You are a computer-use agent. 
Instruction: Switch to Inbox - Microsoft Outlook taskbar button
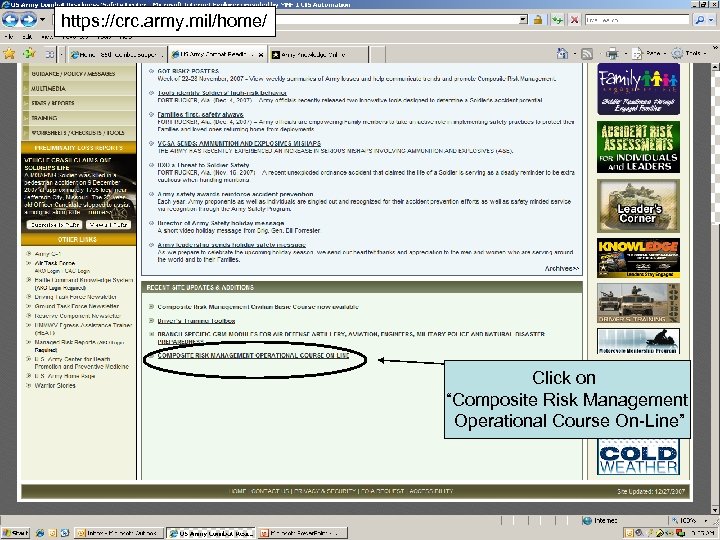point(119,533)
